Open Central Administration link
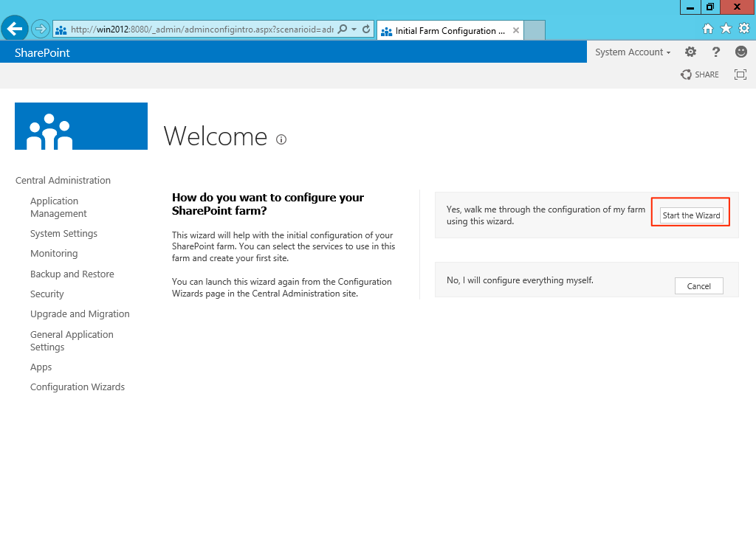The image size is (756, 537). point(63,180)
